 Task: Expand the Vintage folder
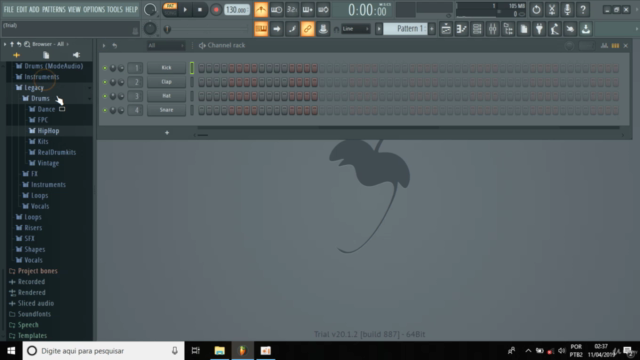click(x=48, y=163)
